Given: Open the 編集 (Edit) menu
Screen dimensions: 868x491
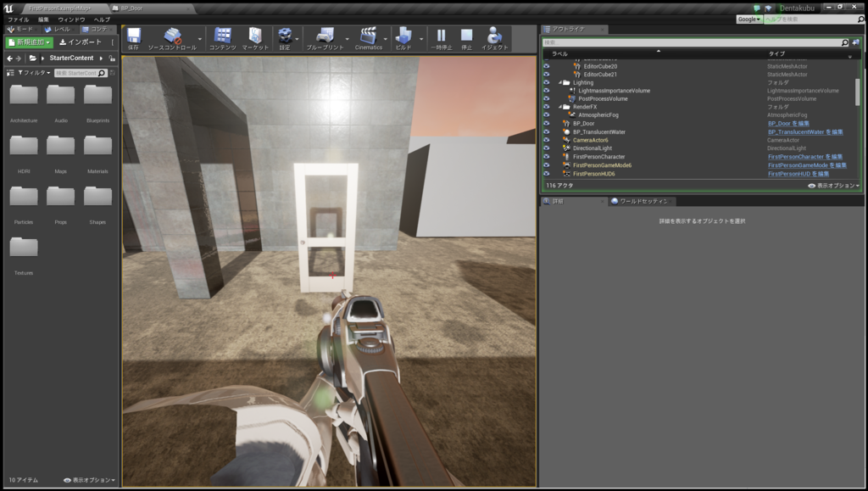Looking at the screenshot, I should coord(44,20).
